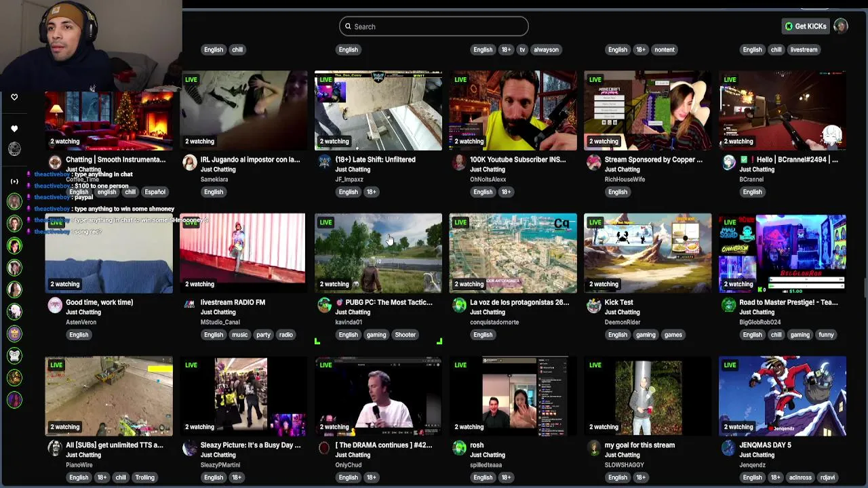Click streamer name BigGlobRob024

point(759,323)
